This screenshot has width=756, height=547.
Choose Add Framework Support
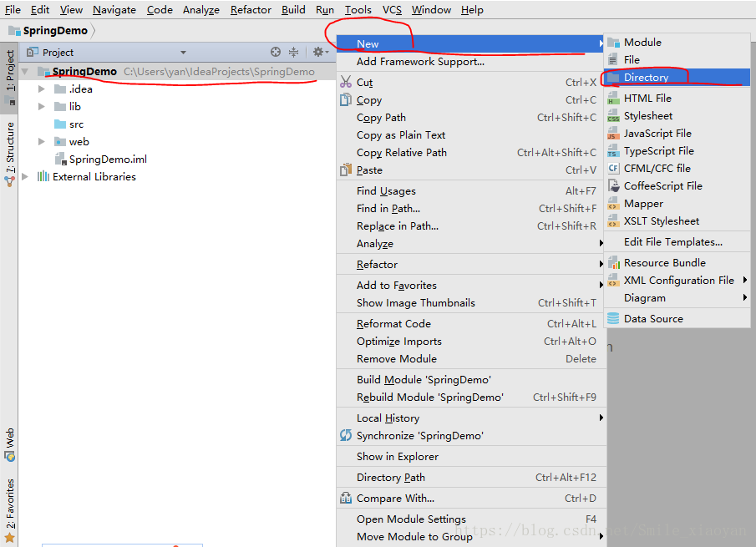click(471, 62)
